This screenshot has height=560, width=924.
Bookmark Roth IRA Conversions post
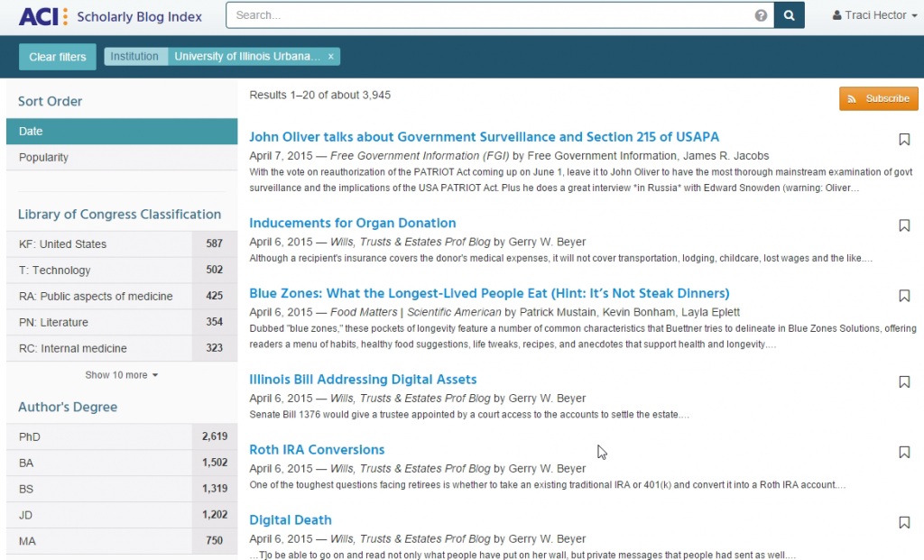pyautogui.click(x=904, y=453)
